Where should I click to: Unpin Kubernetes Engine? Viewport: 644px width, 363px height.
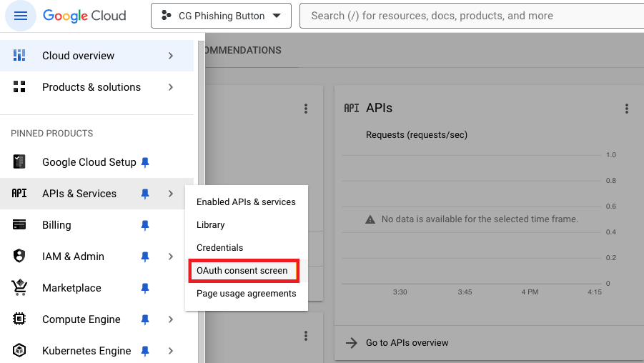click(x=145, y=351)
